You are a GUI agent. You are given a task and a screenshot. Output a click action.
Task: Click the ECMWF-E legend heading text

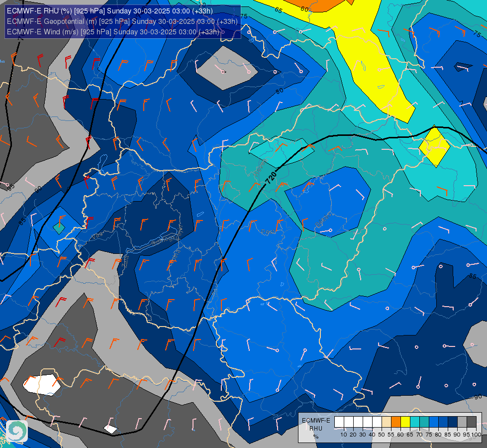point(316,420)
